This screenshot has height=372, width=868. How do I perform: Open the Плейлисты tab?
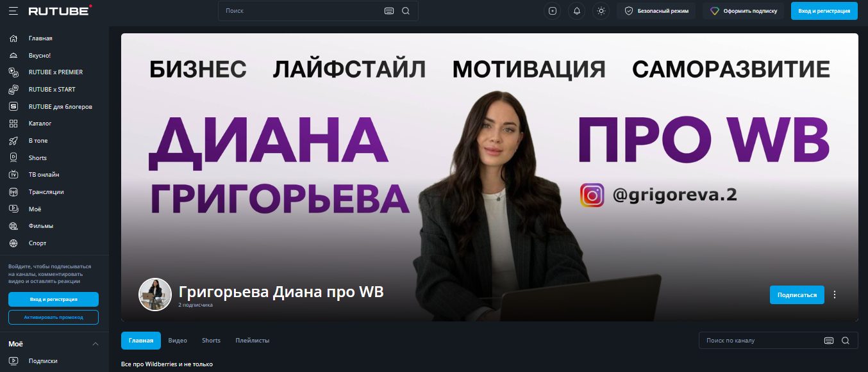(x=253, y=341)
